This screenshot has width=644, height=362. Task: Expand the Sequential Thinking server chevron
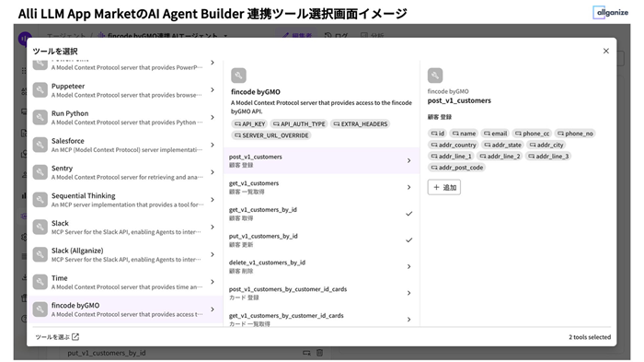[x=213, y=200]
